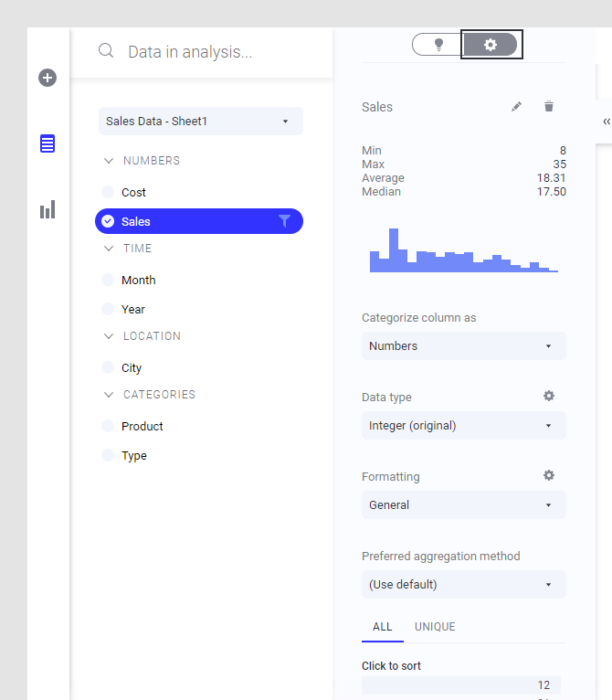Switch to the UNIQUE tab
Viewport: 612px width, 700px height.
435,627
